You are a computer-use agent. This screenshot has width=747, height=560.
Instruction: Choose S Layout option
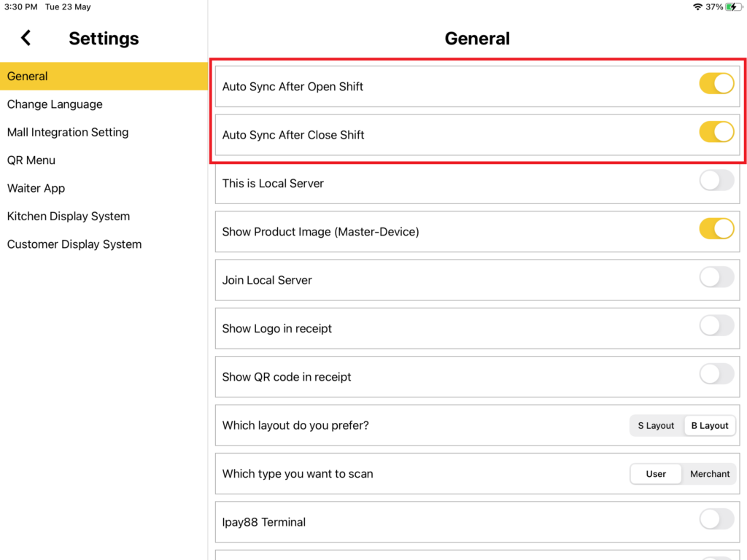656,426
